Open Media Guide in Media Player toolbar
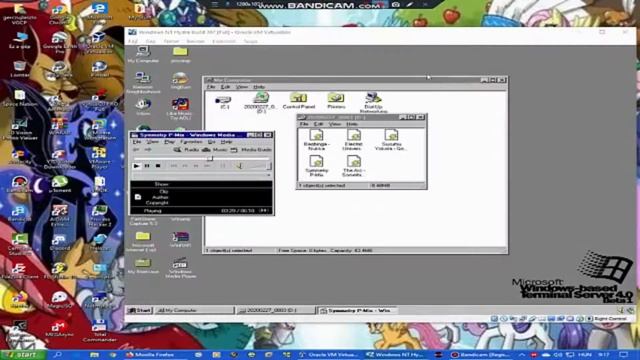The image size is (640, 360). (251, 150)
